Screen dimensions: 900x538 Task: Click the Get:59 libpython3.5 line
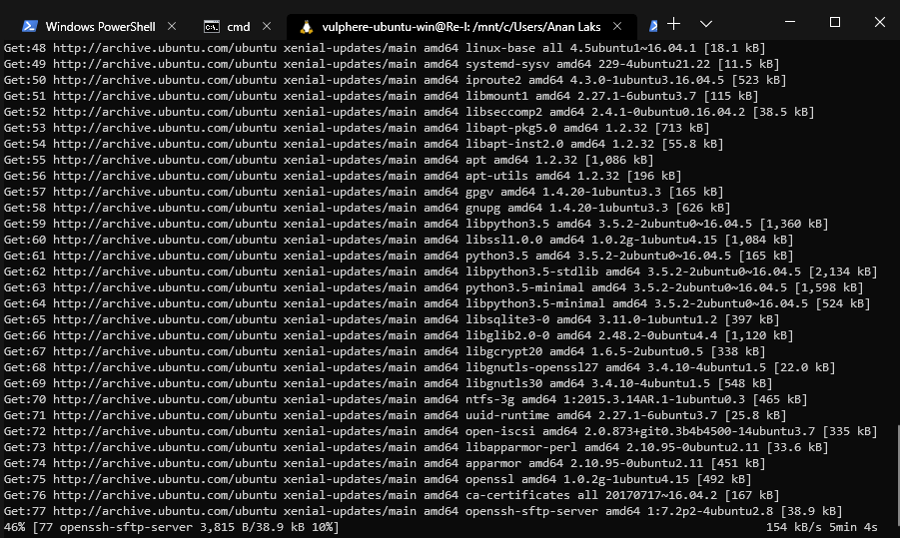point(416,224)
